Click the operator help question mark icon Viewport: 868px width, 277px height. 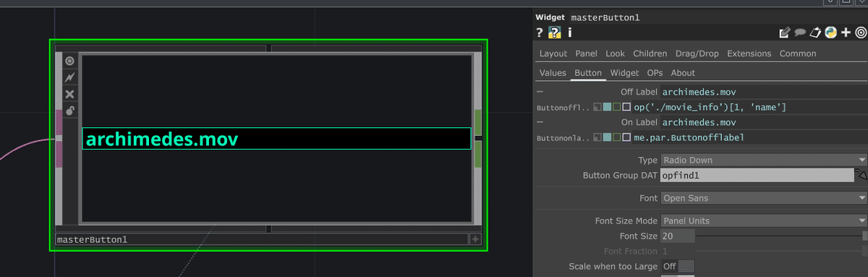point(540,33)
